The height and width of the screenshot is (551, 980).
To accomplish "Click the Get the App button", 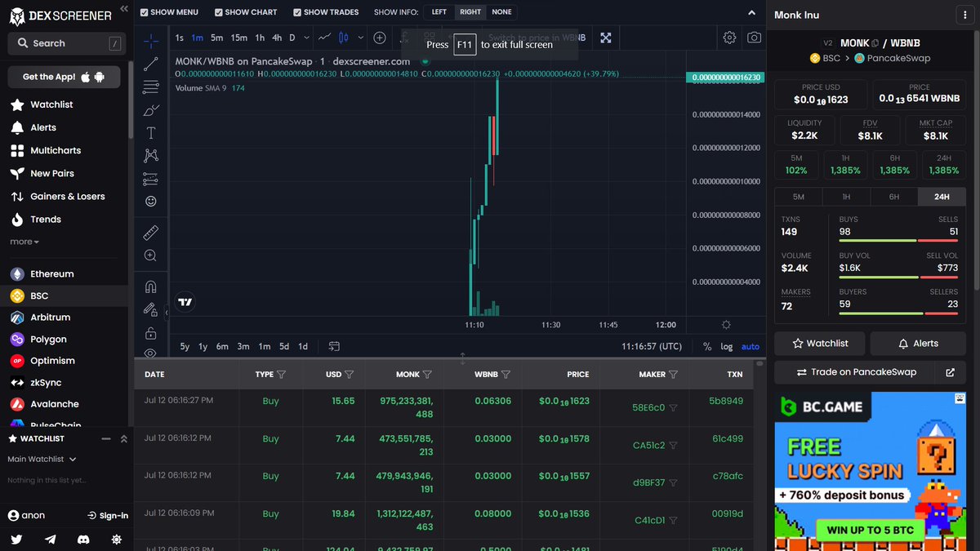I will tap(64, 77).
